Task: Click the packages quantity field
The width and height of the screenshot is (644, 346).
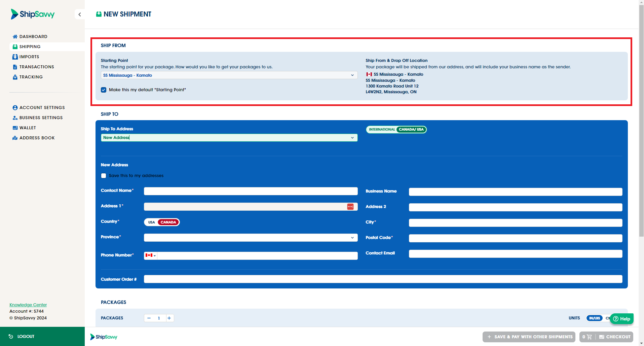Action: [159, 318]
